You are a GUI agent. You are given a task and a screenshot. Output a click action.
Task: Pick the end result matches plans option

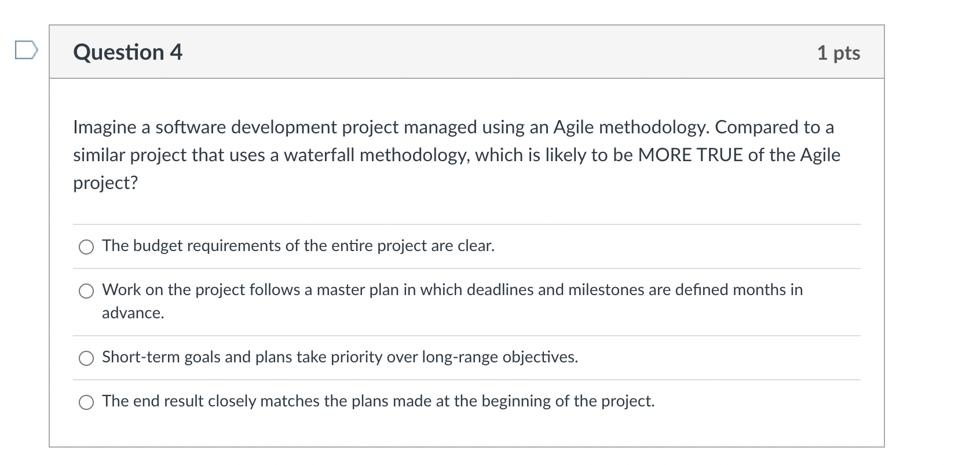(x=86, y=401)
